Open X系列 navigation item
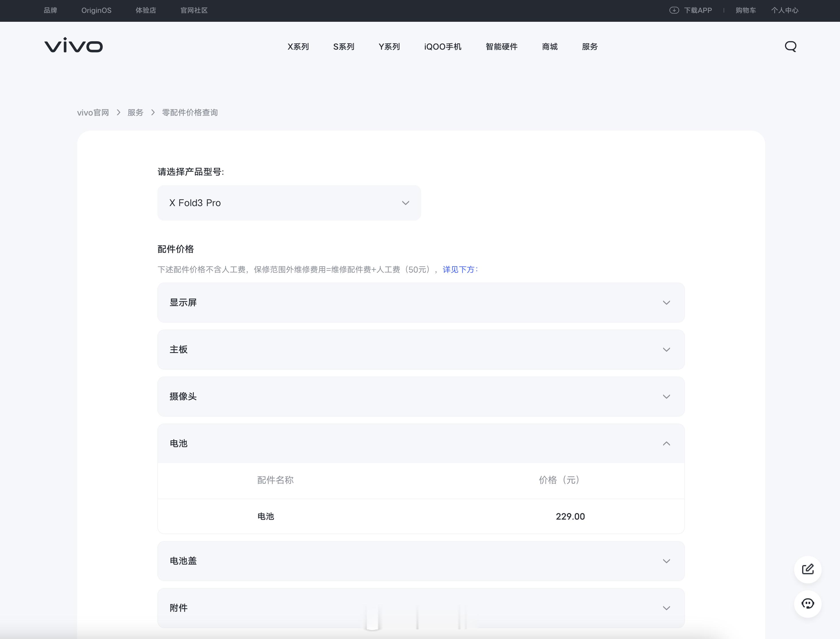 [x=298, y=46]
